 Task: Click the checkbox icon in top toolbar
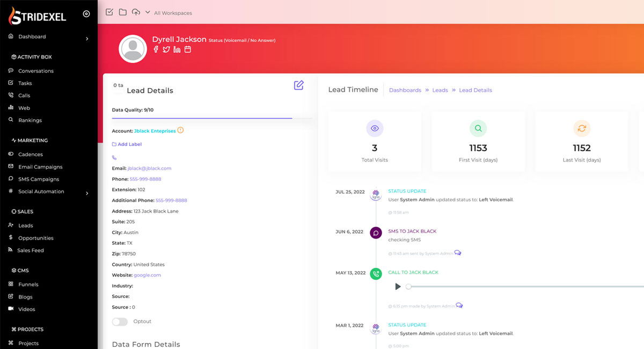109,12
